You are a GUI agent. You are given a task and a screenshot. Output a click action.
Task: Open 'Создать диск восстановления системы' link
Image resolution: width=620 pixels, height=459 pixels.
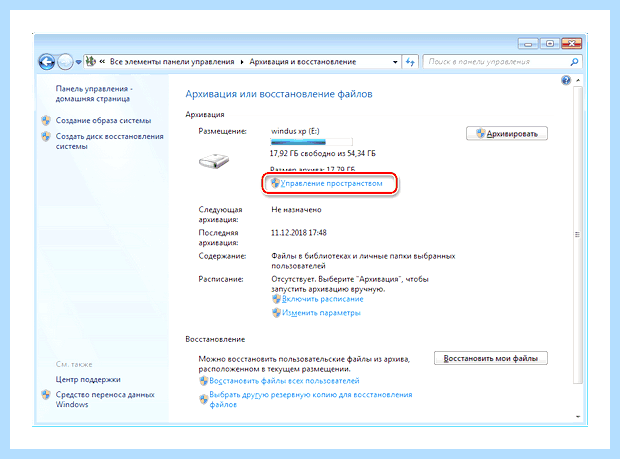click(110, 141)
